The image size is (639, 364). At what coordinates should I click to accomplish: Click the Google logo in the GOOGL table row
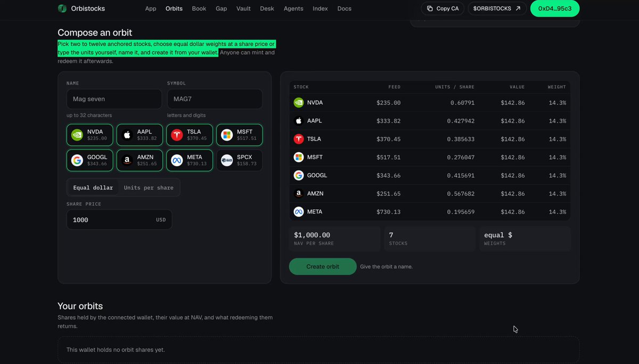[299, 175]
